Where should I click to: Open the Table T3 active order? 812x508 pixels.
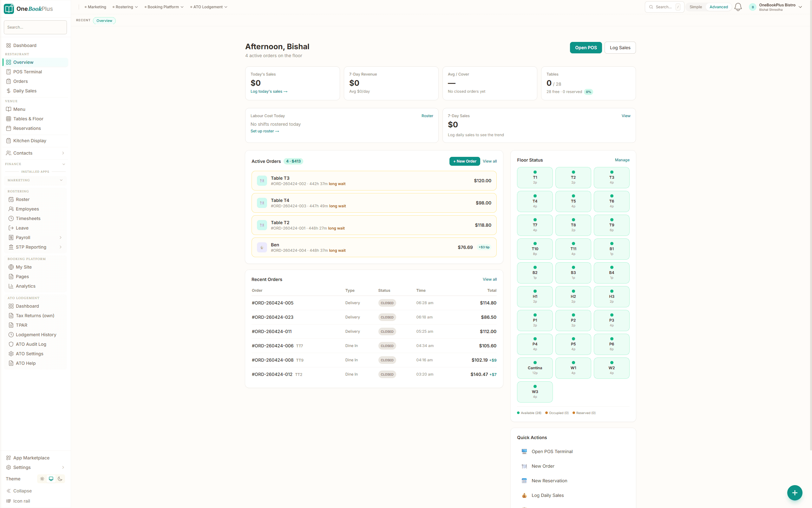[374, 181]
